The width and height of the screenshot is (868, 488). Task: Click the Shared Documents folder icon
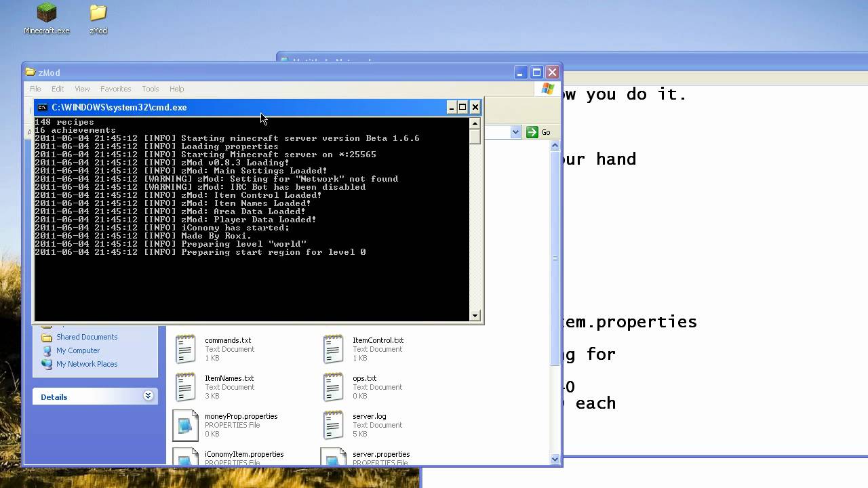pos(47,337)
